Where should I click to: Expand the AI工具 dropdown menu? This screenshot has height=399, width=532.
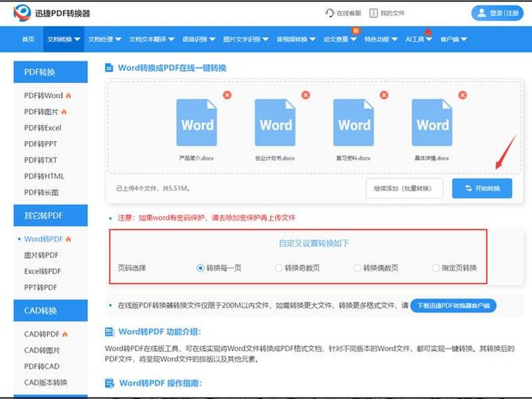[419, 39]
